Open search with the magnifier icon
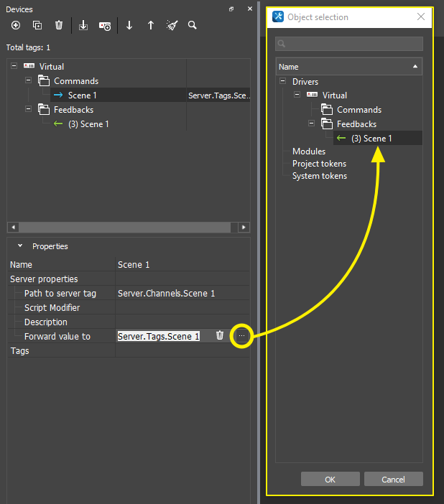The width and height of the screenshot is (444, 504). pos(193,25)
